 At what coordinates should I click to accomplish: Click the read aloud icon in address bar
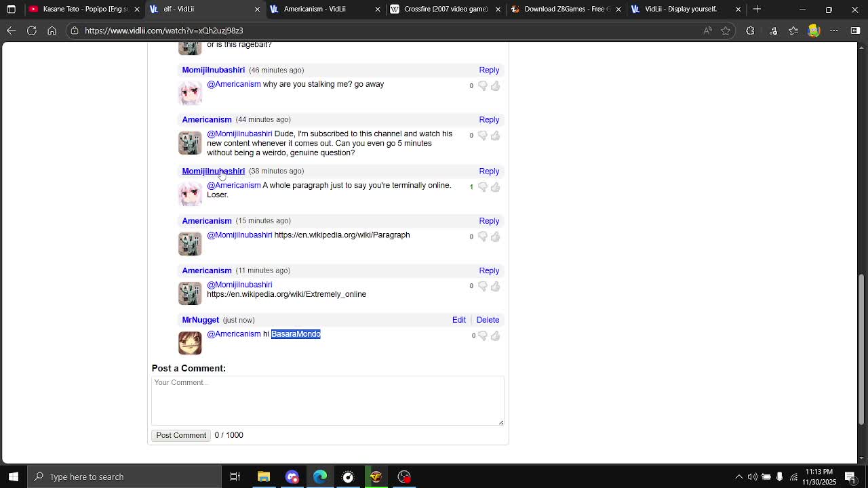707,30
